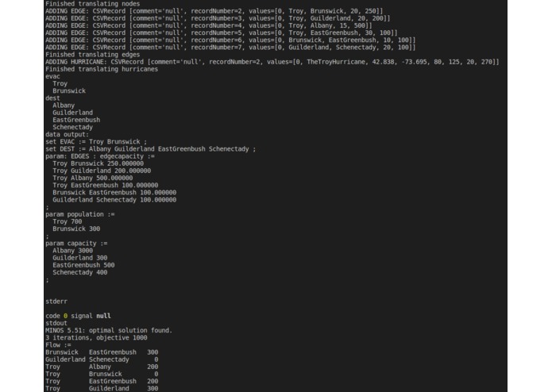Click the 'Finished translating edges' line
552x392 pixels.
tap(93, 55)
